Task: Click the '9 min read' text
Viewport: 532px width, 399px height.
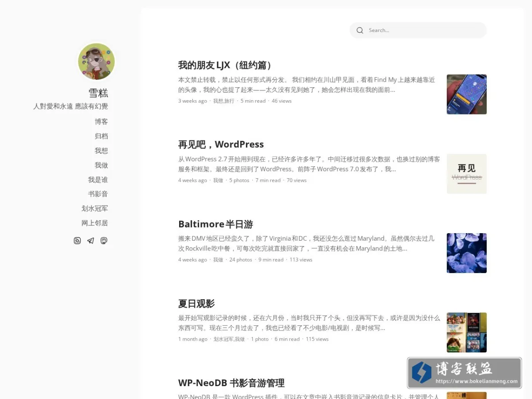Action: (x=271, y=260)
